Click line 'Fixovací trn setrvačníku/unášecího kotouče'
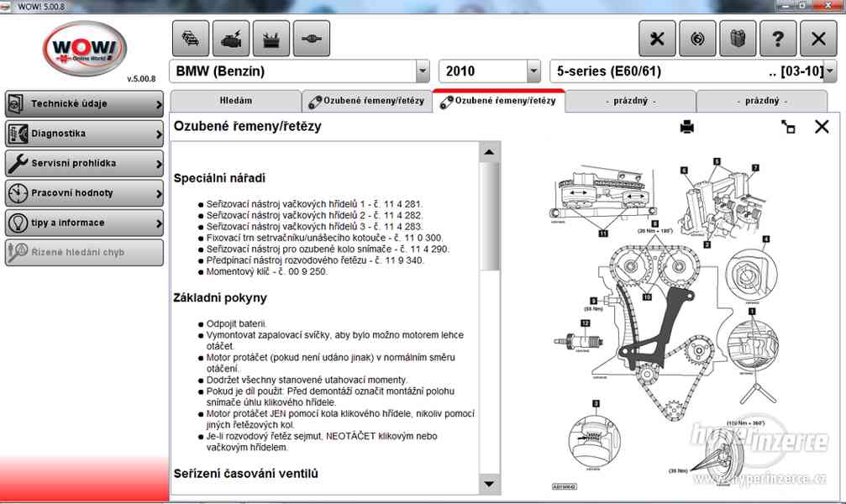The image size is (846, 504). pyautogui.click(x=324, y=238)
